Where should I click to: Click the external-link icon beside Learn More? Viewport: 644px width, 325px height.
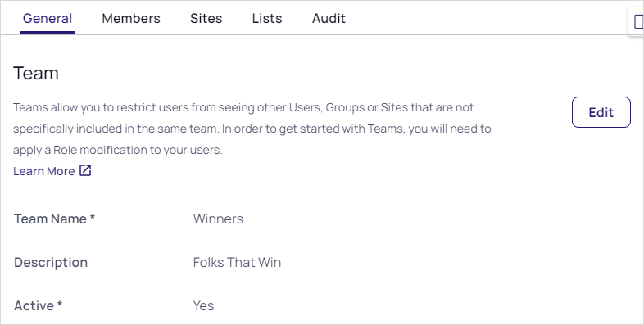point(85,171)
